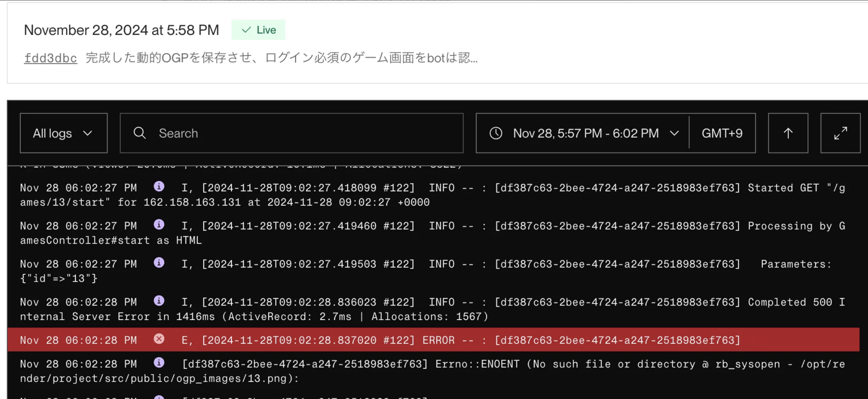The image size is (868, 399).
Task: Click the magnifier icon in the search box
Action: pyautogui.click(x=140, y=133)
